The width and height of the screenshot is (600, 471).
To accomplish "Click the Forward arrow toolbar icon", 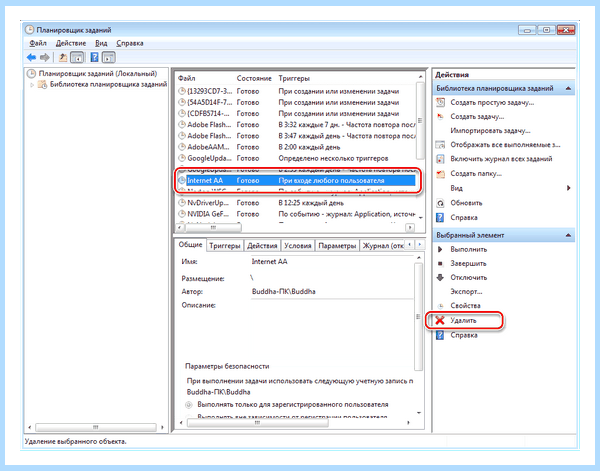I will click(45, 57).
